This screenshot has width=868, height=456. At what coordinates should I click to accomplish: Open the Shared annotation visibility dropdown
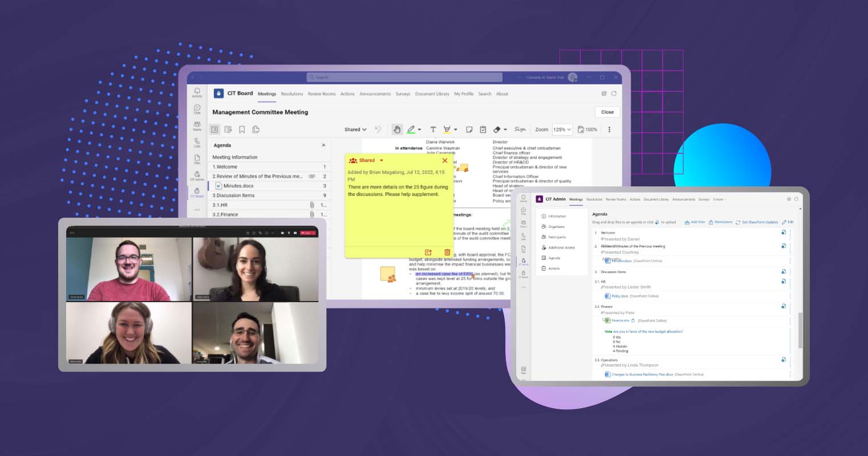pyautogui.click(x=355, y=129)
